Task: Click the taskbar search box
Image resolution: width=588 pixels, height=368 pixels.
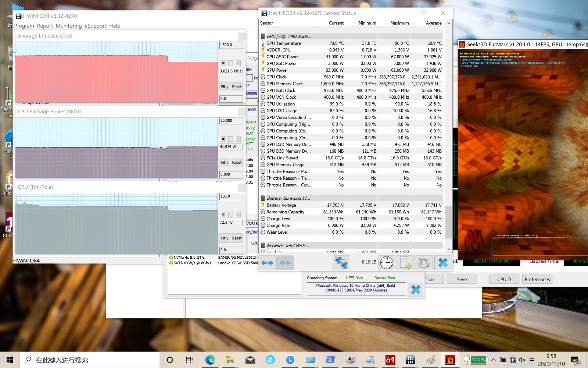Action: pos(90,360)
